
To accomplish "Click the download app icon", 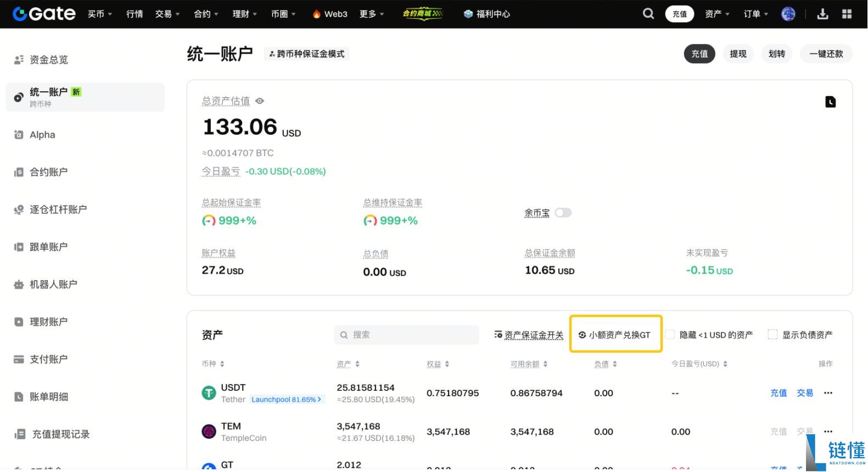I will tap(822, 14).
